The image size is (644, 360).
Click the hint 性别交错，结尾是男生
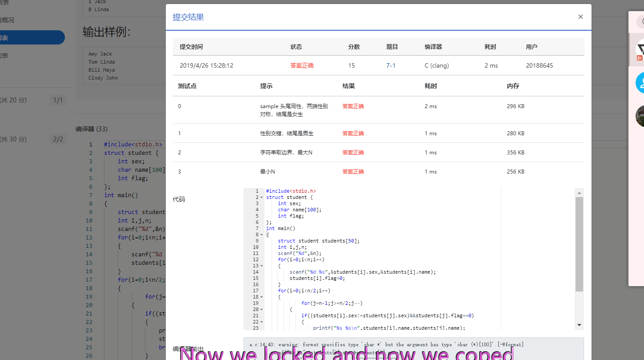pyautogui.click(x=287, y=133)
